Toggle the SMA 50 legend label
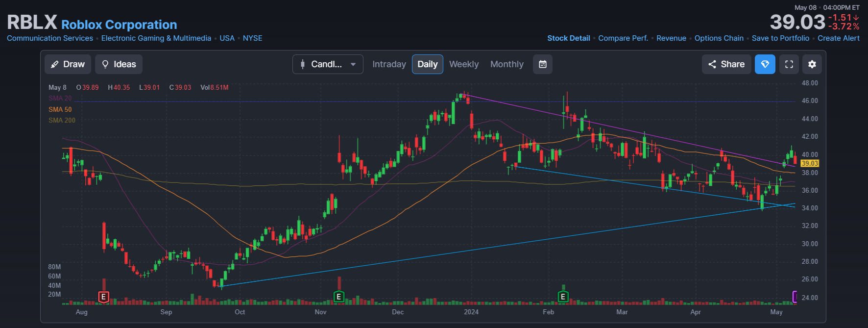868x328 pixels. pos(60,109)
